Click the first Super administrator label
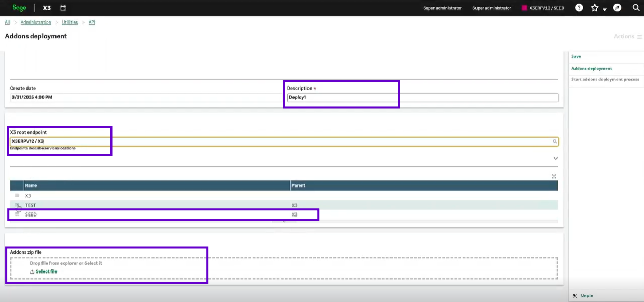 442,8
